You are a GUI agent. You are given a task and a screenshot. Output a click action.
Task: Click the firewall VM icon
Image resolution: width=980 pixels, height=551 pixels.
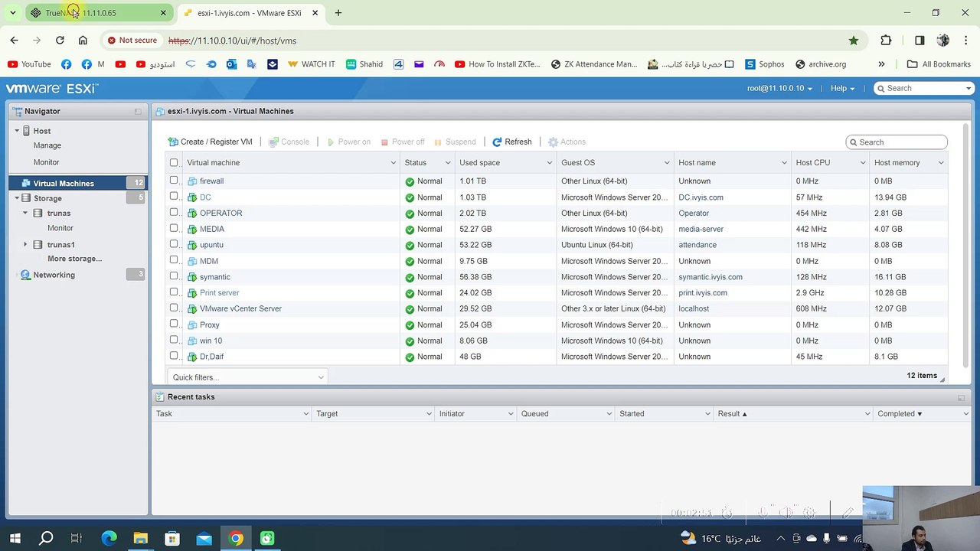coord(192,181)
